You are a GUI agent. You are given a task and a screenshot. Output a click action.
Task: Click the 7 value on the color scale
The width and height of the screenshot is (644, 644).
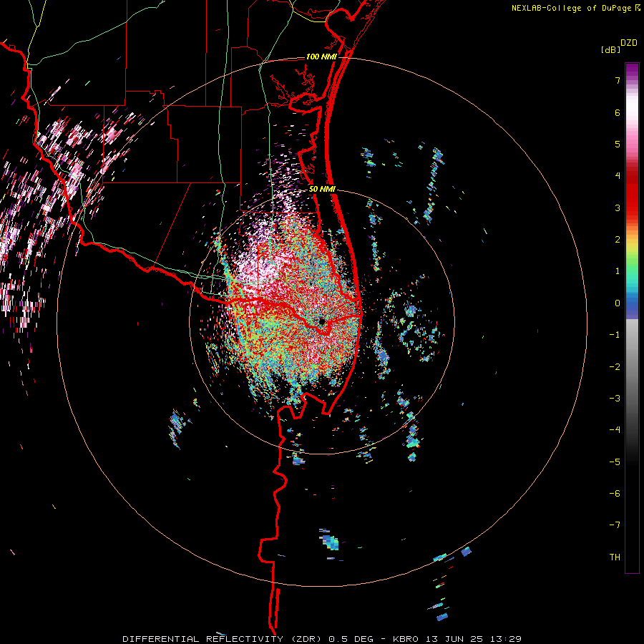pyautogui.click(x=618, y=80)
